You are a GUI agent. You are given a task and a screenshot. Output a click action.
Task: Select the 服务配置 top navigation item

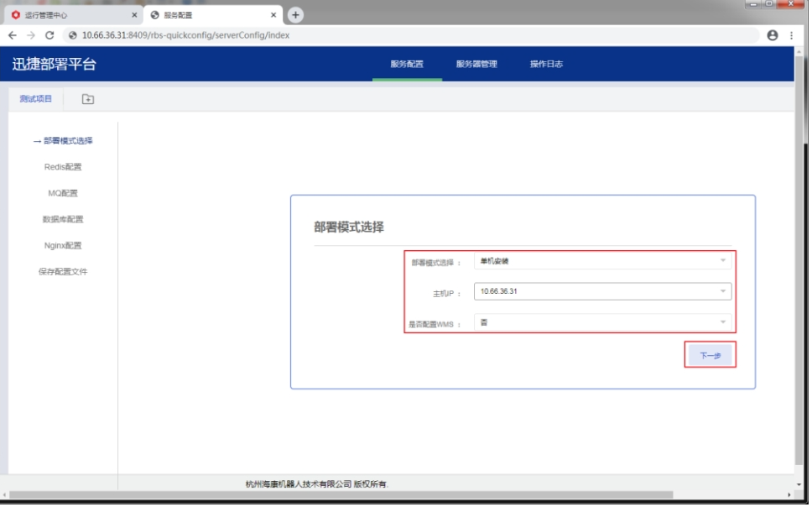pyautogui.click(x=407, y=64)
